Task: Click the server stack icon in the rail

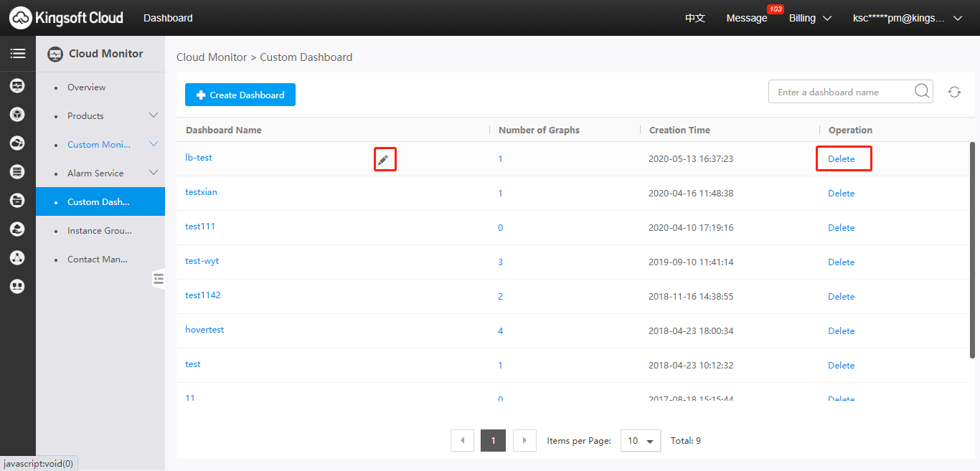Action: 17,172
